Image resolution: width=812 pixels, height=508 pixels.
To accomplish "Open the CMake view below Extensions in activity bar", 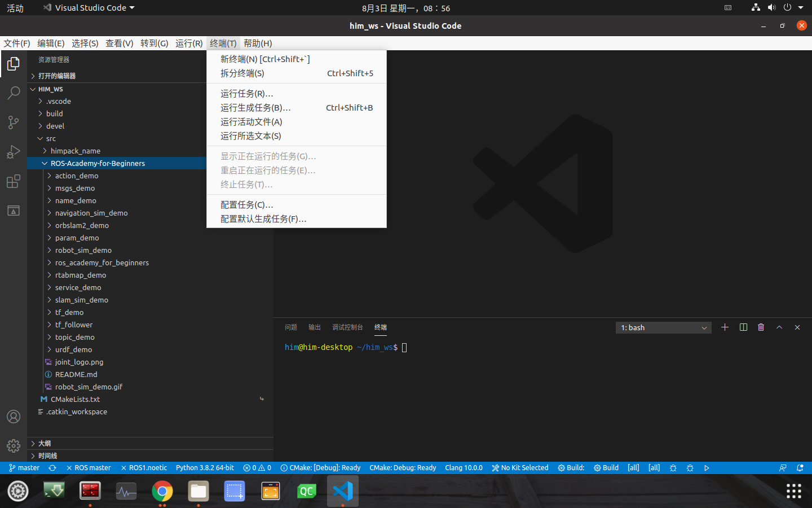I will [14, 211].
